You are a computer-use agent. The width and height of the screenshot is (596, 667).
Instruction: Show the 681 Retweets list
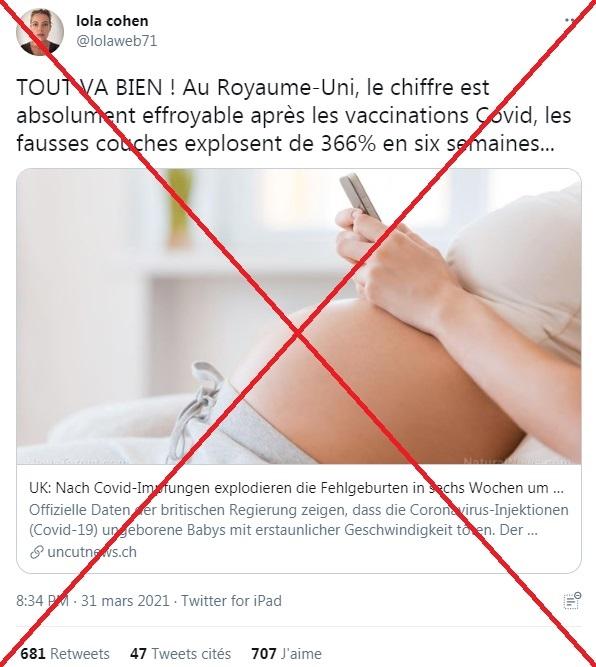(x=65, y=653)
